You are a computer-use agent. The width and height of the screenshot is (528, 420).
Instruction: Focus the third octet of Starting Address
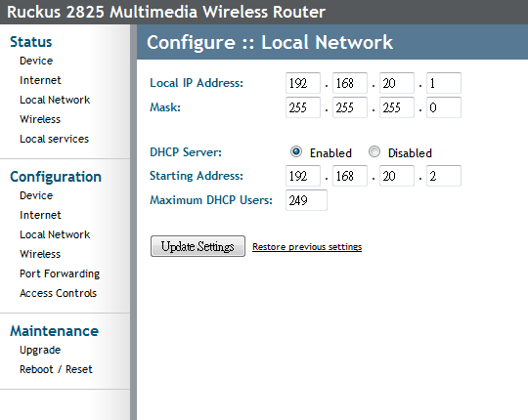point(397,176)
